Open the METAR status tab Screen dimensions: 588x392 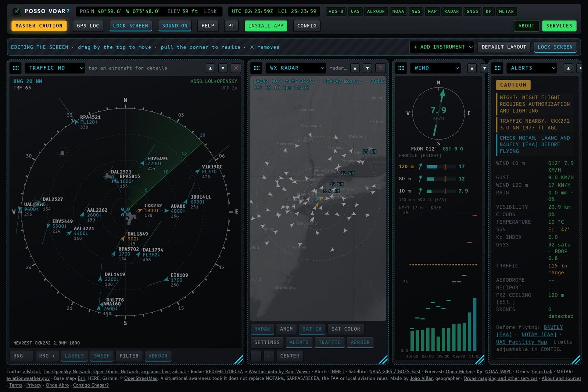click(506, 11)
